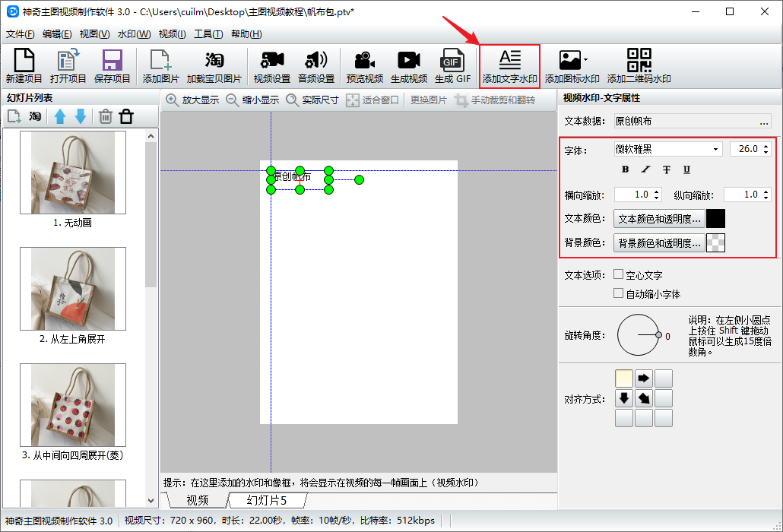Move slide down with blue down arrow
The width and height of the screenshot is (783, 532).
pos(81,116)
